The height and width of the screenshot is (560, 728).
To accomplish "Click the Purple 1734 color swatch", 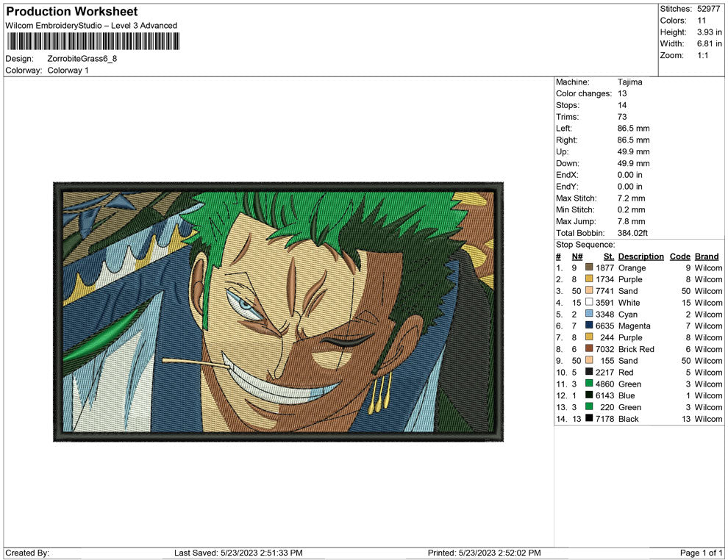I will 589,279.
